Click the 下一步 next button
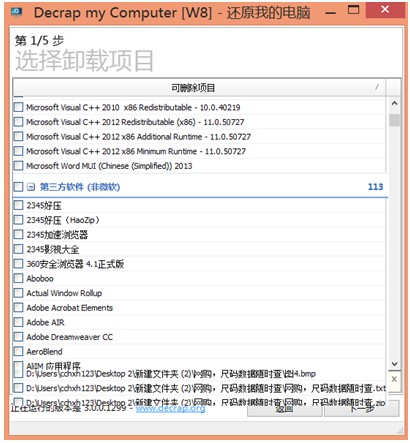This screenshot has width=410, height=443. click(362, 409)
